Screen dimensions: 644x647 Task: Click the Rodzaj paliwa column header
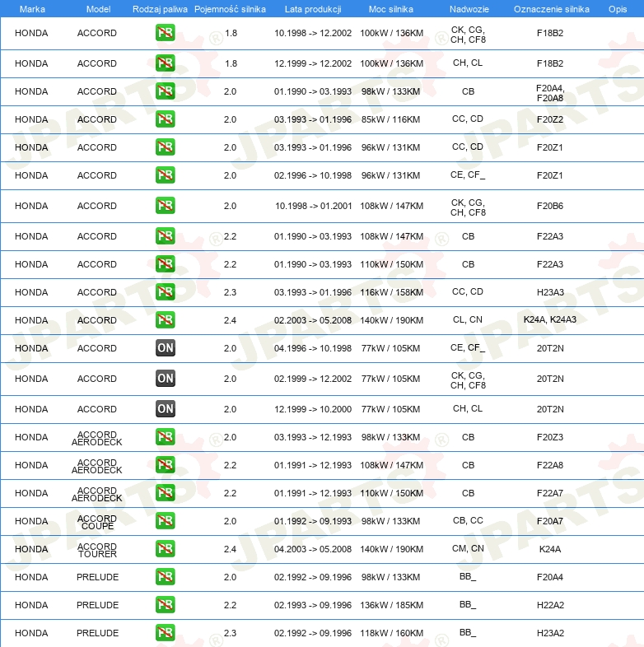[160, 9]
